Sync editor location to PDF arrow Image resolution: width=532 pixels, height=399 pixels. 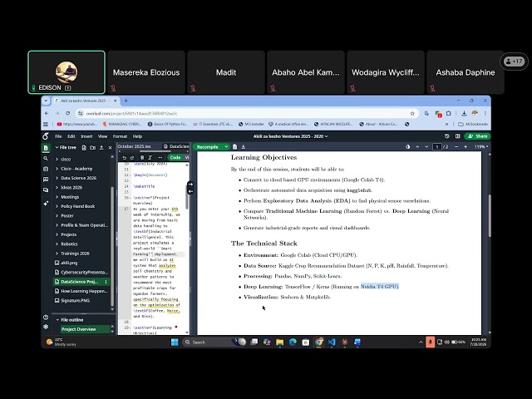point(190,185)
